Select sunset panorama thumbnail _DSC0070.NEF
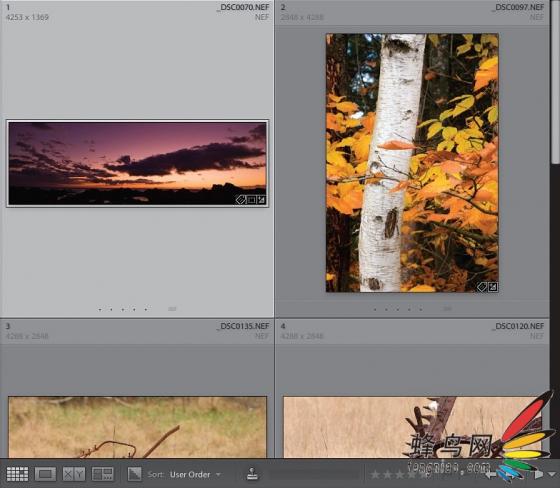This screenshot has height=488, width=560. (x=138, y=163)
